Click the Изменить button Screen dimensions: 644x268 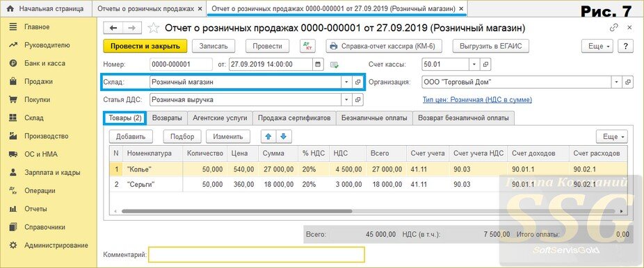(x=228, y=137)
